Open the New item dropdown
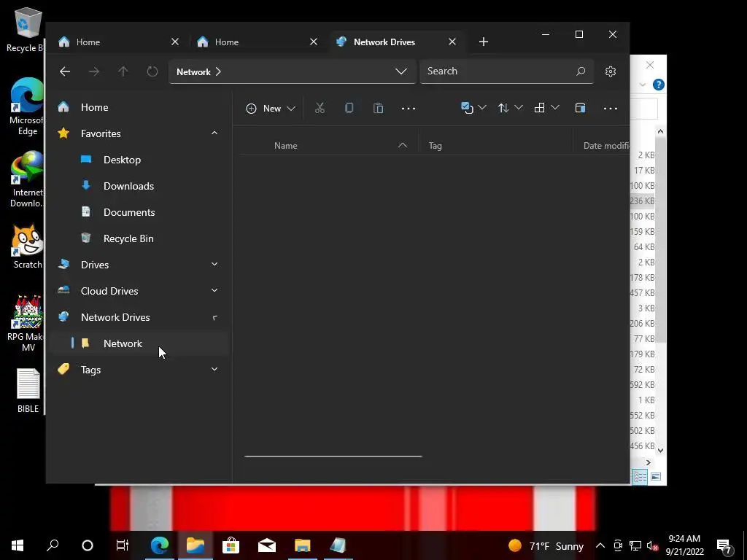This screenshot has height=560, width=747. tap(271, 108)
